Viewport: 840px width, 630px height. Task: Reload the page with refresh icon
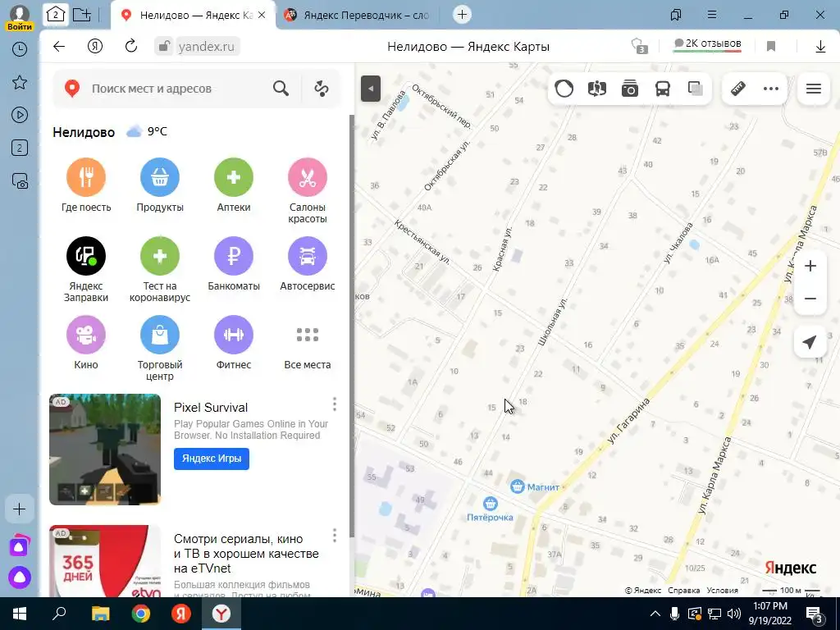[131, 47]
